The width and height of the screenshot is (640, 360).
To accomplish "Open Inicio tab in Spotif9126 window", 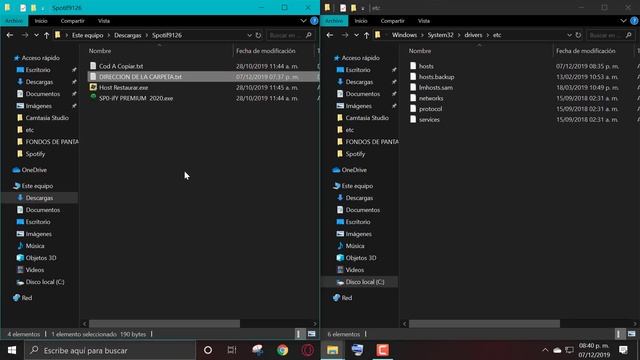I will pos(41,21).
